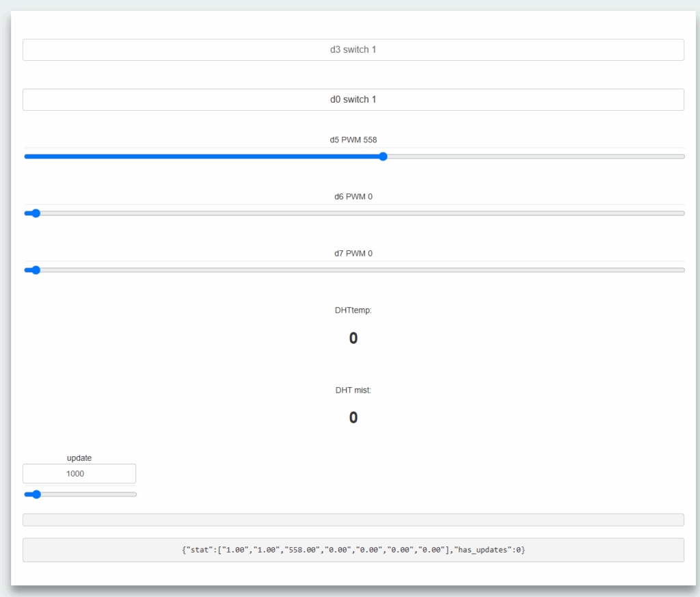Click the 'd7 PWM 0' label
Image resolution: width=700 pixels, height=597 pixels.
click(x=353, y=253)
